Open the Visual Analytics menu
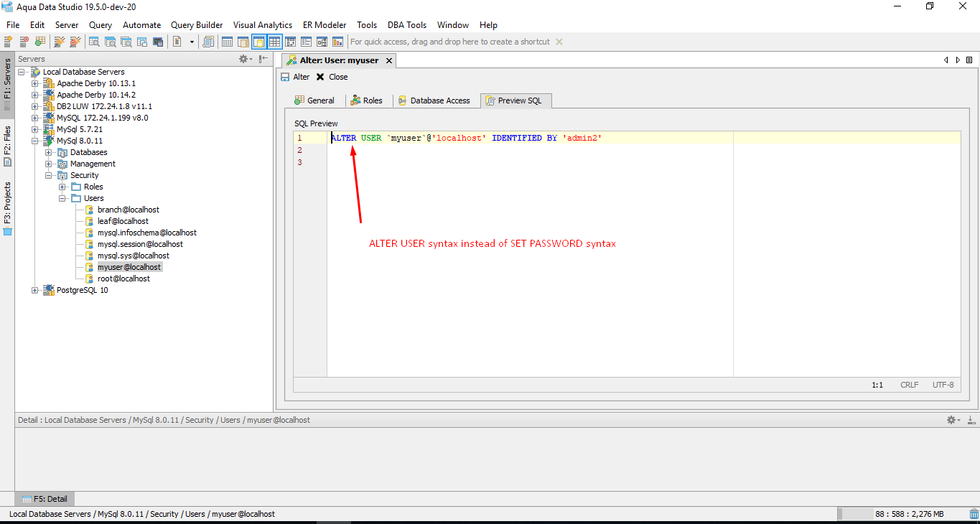Screen dimensions: 980x524 [263, 25]
